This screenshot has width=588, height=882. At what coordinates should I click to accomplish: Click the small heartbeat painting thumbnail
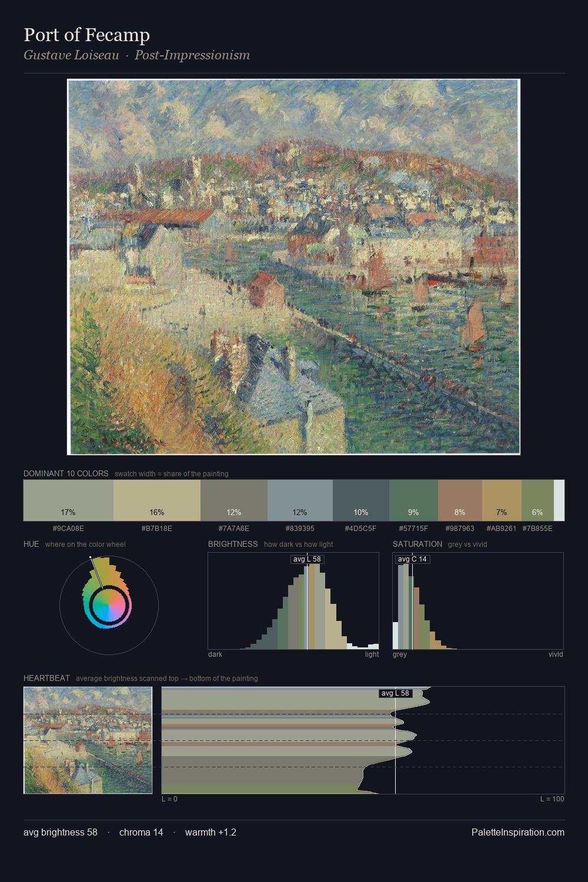click(88, 740)
